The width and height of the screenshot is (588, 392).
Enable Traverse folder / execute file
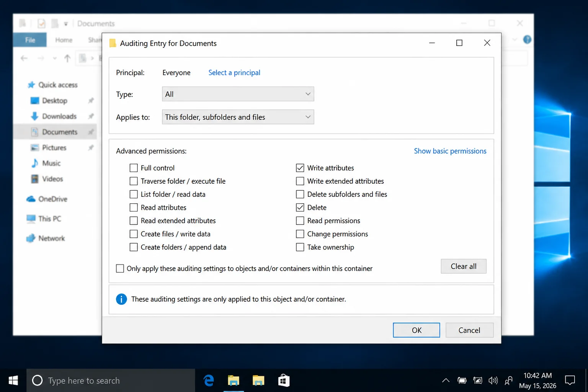pyautogui.click(x=134, y=181)
